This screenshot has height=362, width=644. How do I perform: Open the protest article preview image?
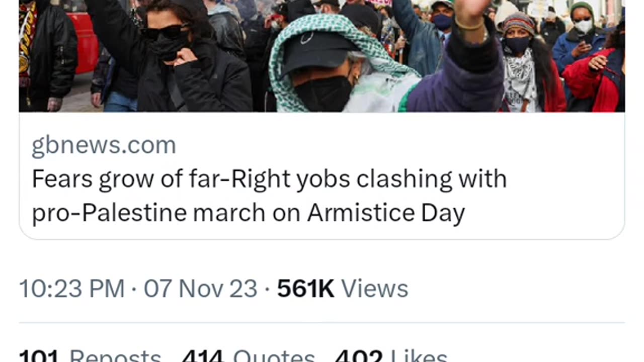(322, 55)
